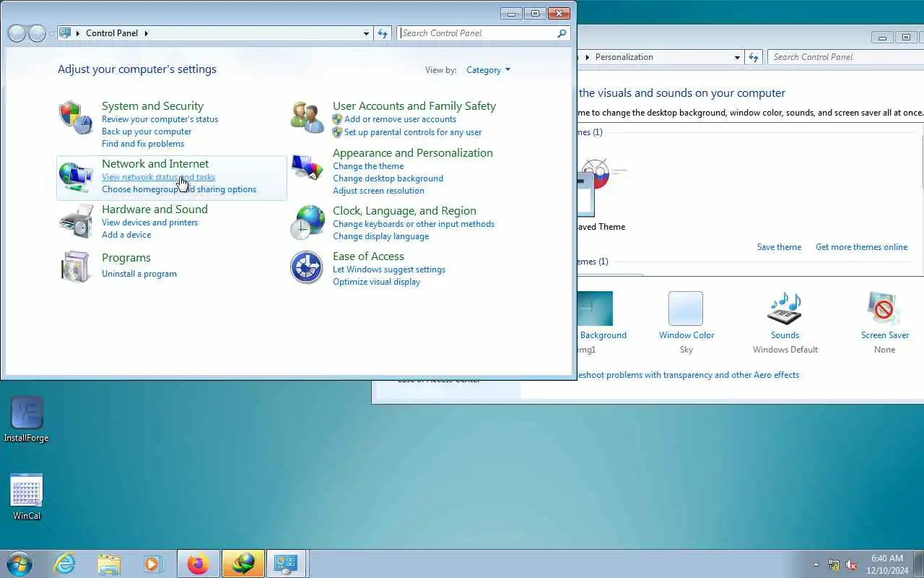The height and width of the screenshot is (578, 924).
Task: Click the Forward arrow in Control Panel
Action: click(37, 33)
